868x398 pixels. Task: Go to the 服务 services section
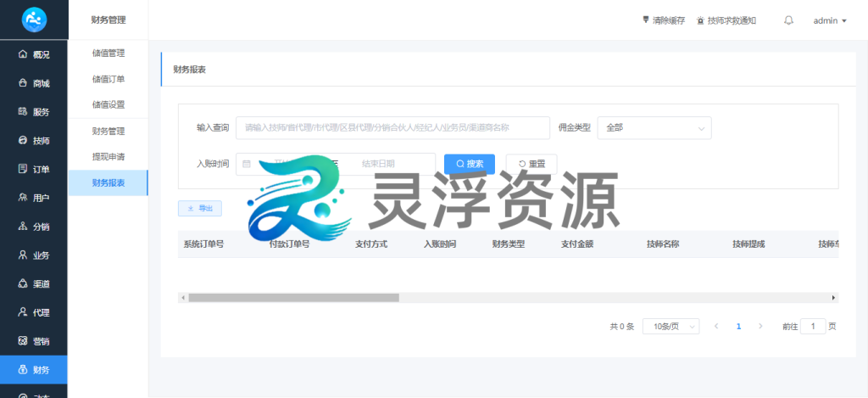coord(34,112)
